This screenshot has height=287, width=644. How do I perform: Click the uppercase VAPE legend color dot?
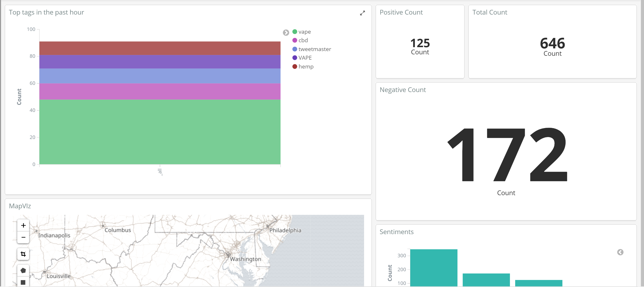pos(295,58)
